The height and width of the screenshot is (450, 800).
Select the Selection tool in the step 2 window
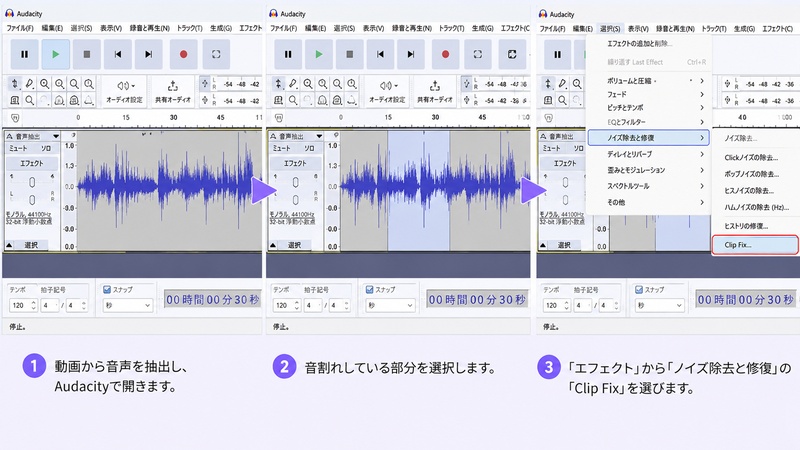coord(278,84)
